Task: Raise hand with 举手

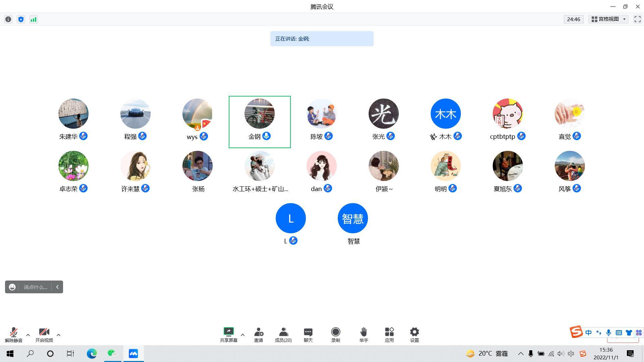Action: 364,335
